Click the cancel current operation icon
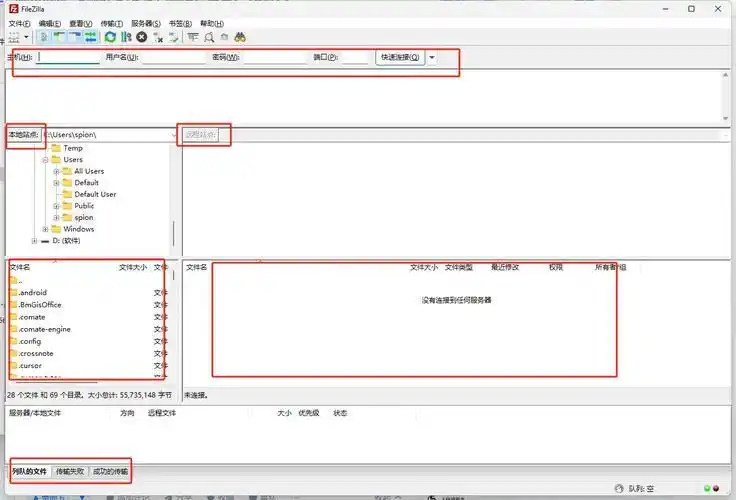This screenshot has height=500, width=736. pyautogui.click(x=142, y=37)
